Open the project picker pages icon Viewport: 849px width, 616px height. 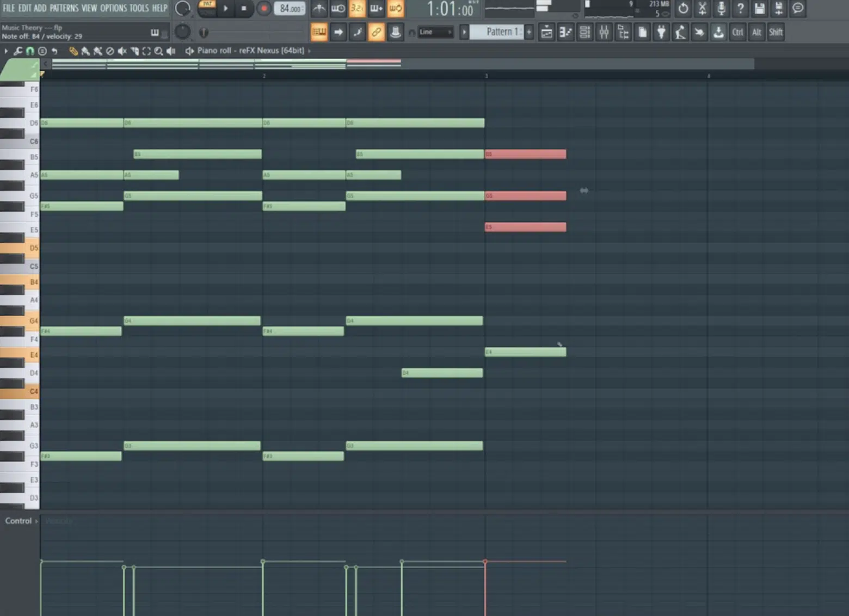[x=642, y=32]
